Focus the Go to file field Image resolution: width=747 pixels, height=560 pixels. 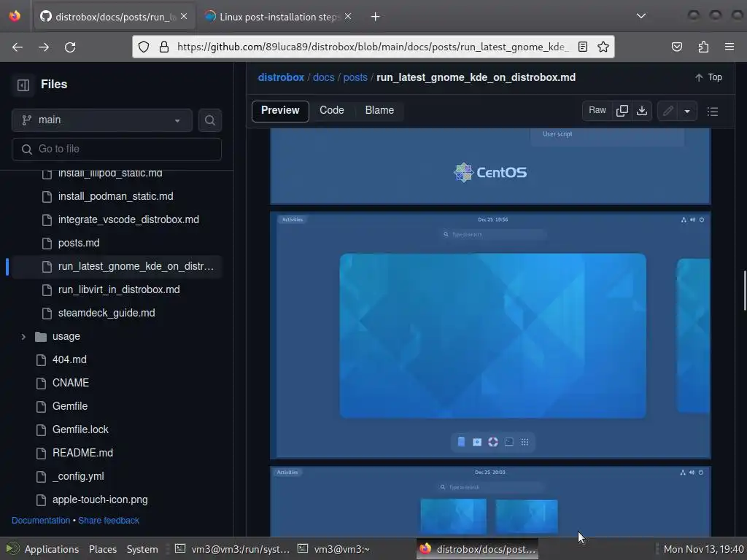click(x=116, y=149)
